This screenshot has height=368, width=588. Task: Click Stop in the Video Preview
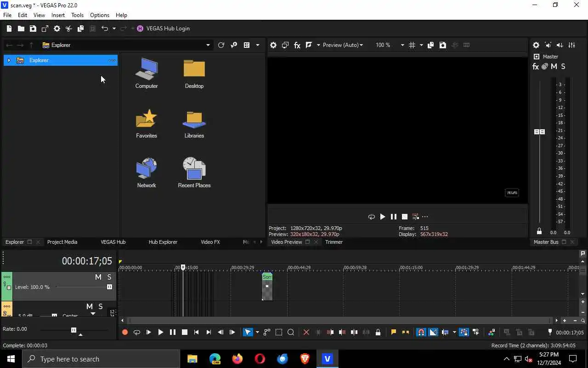click(x=404, y=217)
